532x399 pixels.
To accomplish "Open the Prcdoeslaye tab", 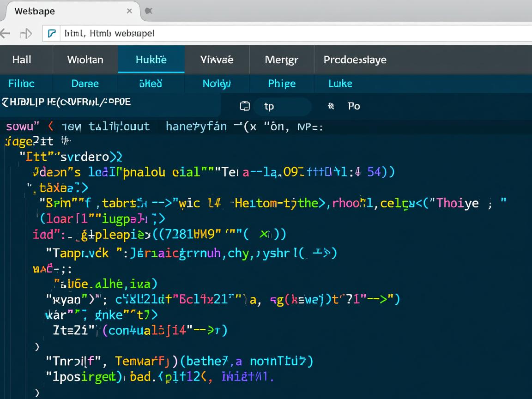I will [x=355, y=60].
